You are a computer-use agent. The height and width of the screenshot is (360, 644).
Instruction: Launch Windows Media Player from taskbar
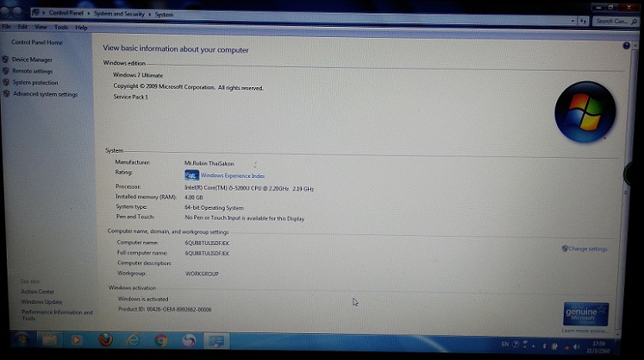click(77, 340)
